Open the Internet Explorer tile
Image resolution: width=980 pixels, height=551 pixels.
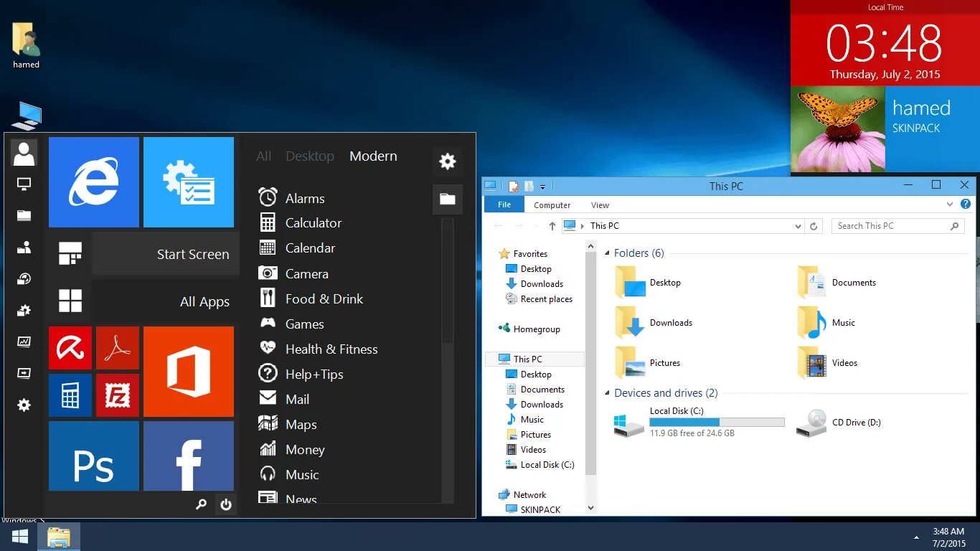[x=94, y=182]
